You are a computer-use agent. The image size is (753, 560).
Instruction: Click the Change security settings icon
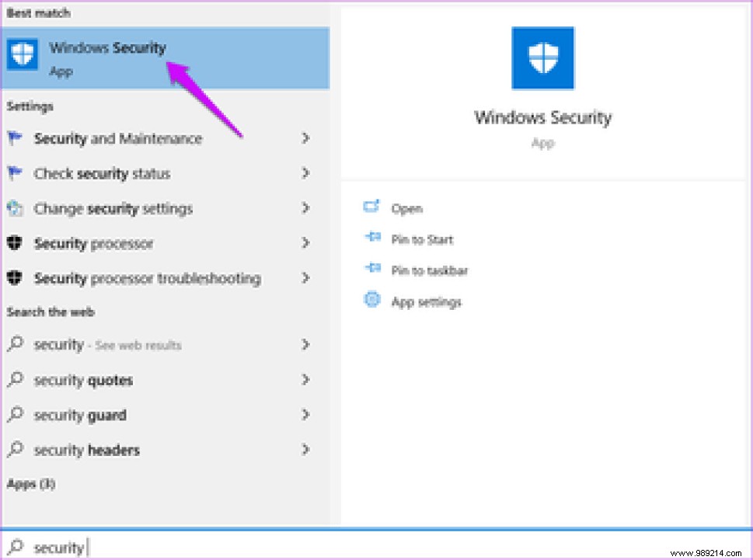tap(16, 208)
